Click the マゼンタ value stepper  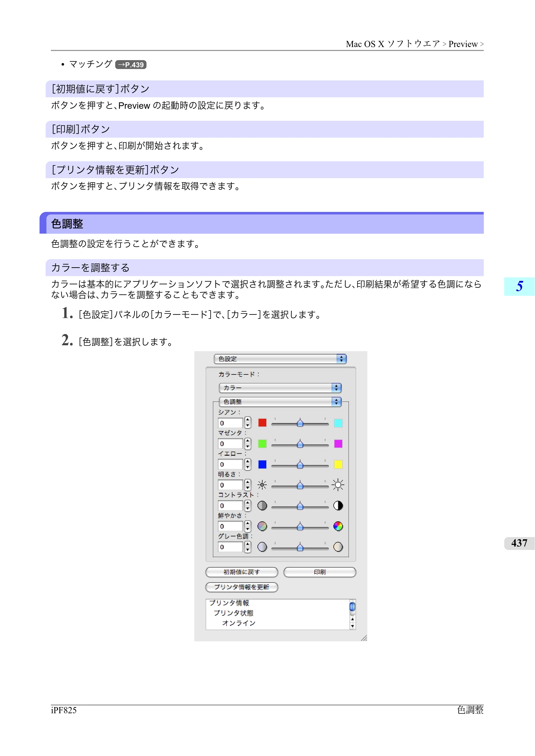click(248, 444)
